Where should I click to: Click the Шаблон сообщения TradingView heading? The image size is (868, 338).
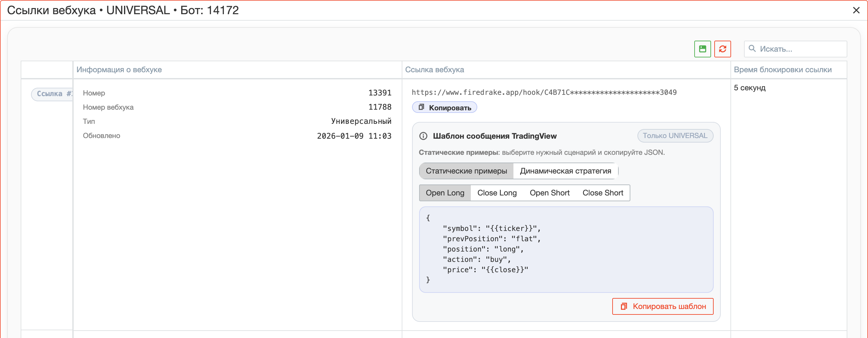tap(495, 136)
